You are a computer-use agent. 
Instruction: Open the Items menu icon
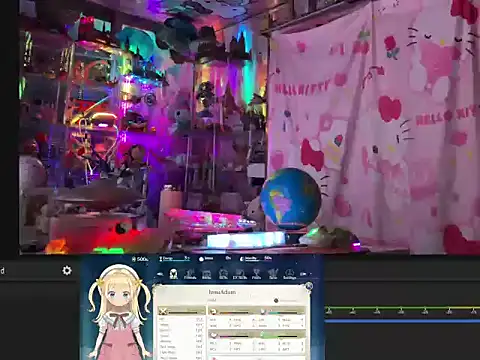[x=207, y=274]
